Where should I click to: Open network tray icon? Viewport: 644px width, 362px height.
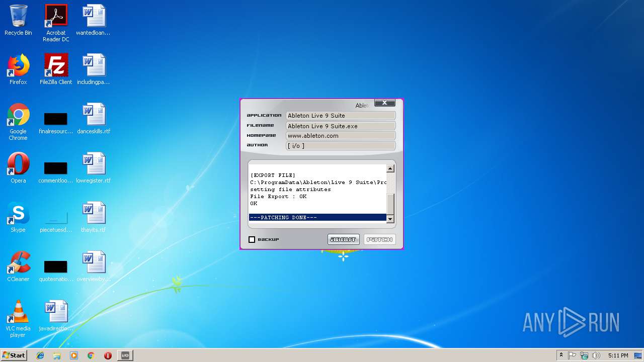pos(584,355)
